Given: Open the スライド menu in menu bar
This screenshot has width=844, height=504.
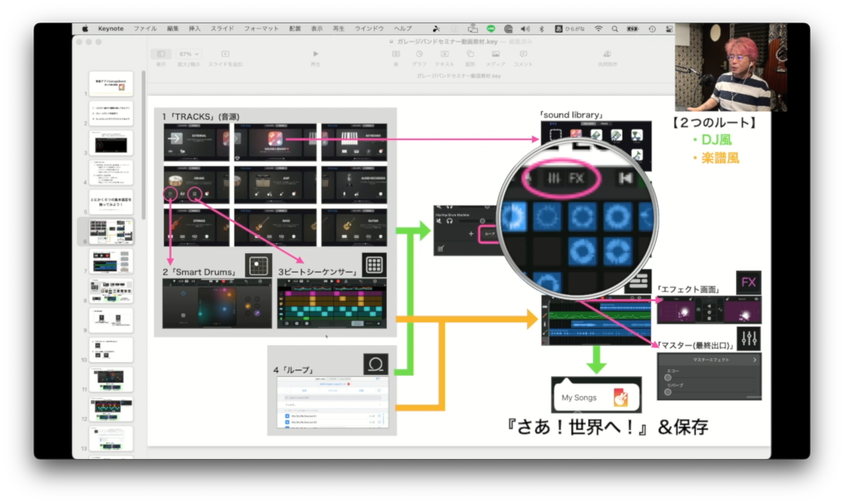Looking at the screenshot, I should [x=222, y=28].
